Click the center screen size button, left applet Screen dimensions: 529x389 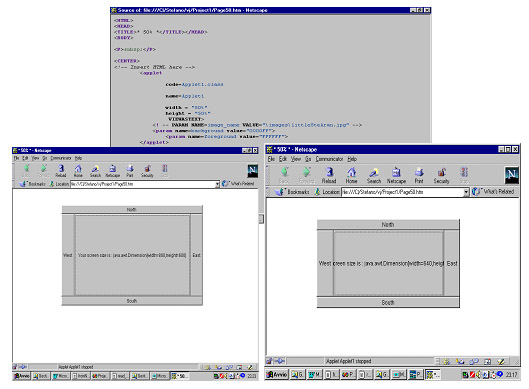click(132, 255)
